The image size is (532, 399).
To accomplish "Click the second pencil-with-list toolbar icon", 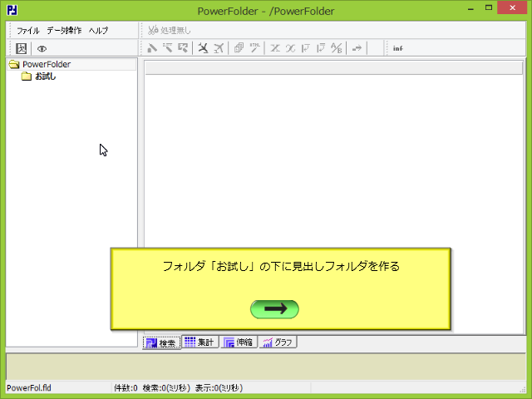I will [168, 48].
